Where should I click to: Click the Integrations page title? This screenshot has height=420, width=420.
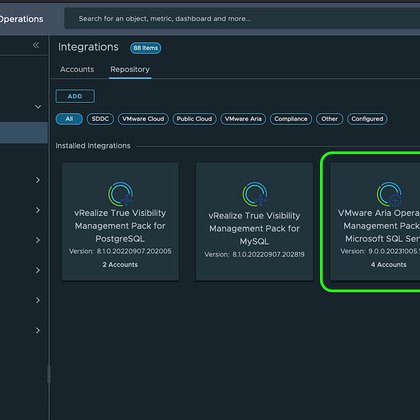[x=88, y=47]
